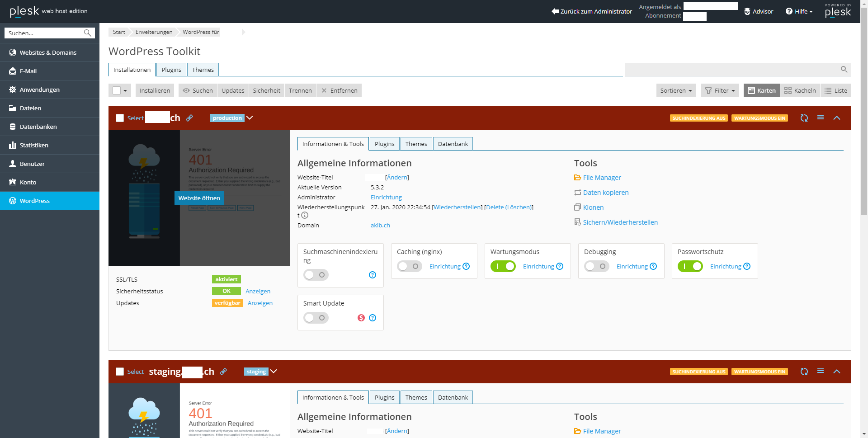The height and width of the screenshot is (438, 868).
Task: Disable Wartungsmodus switch
Action: [x=503, y=266]
